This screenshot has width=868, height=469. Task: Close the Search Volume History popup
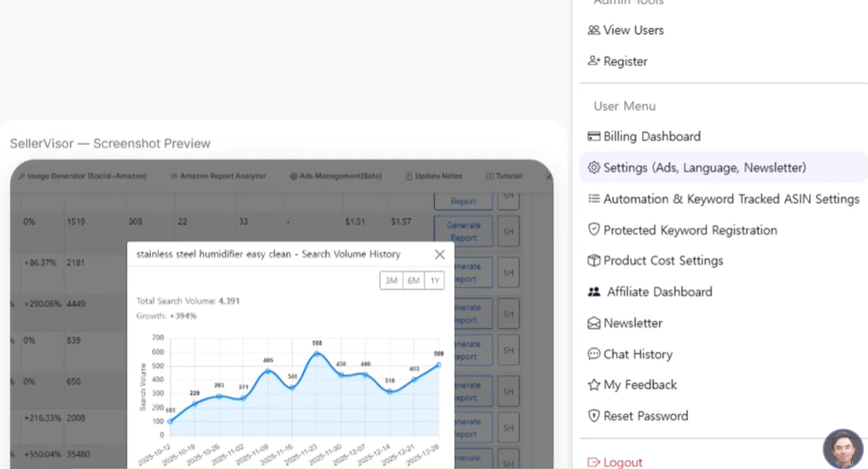(x=440, y=254)
